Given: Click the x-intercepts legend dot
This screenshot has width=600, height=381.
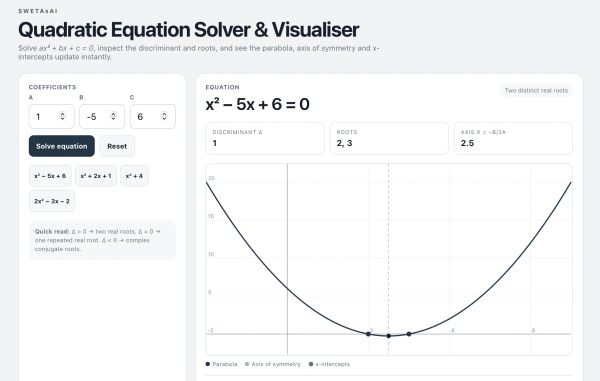Looking at the screenshot, I should tap(311, 364).
